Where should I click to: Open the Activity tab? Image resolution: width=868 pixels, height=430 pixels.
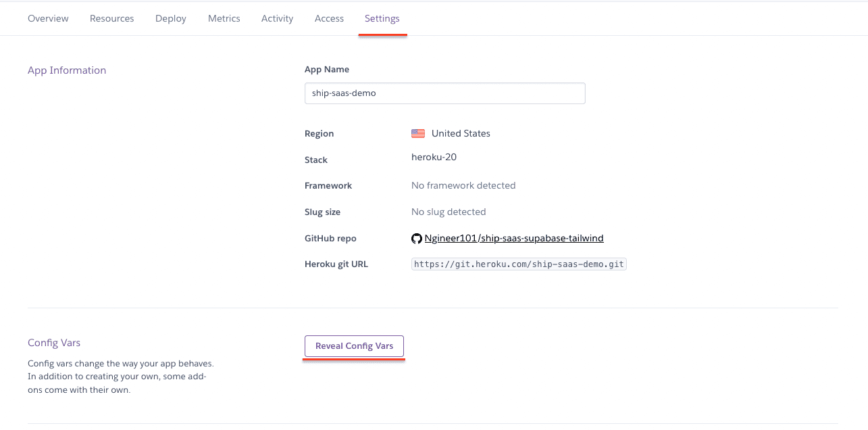coord(277,18)
